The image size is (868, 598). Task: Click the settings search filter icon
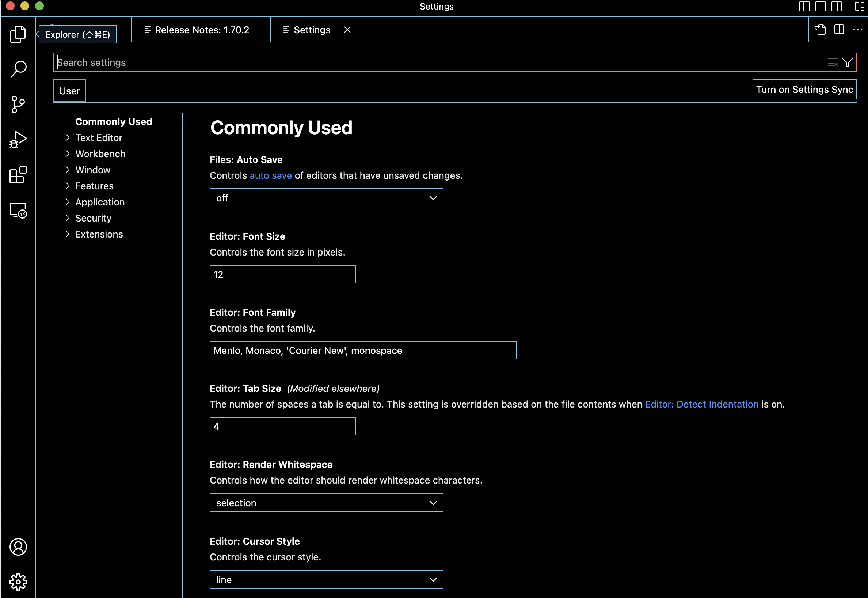[848, 62]
